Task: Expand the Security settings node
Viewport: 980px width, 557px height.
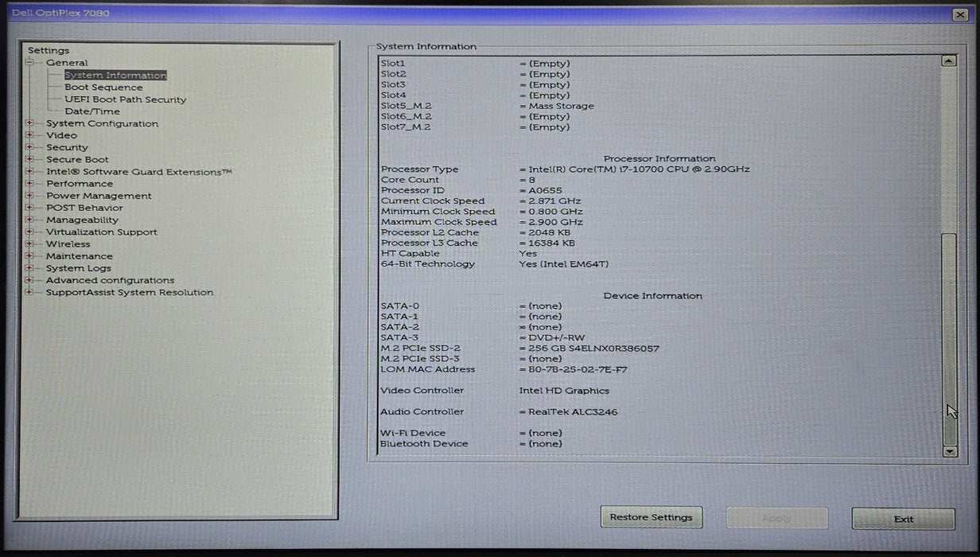Action: tap(29, 147)
